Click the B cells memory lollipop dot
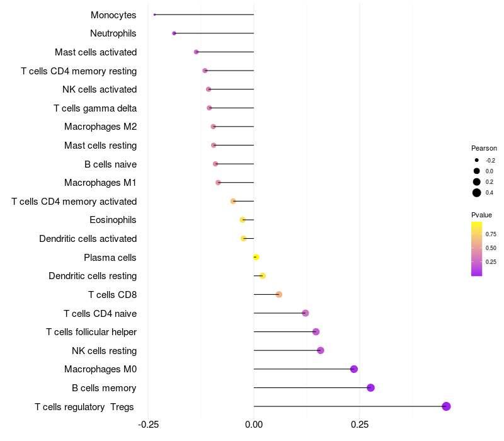The height and width of the screenshot is (441, 504). point(370,387)
